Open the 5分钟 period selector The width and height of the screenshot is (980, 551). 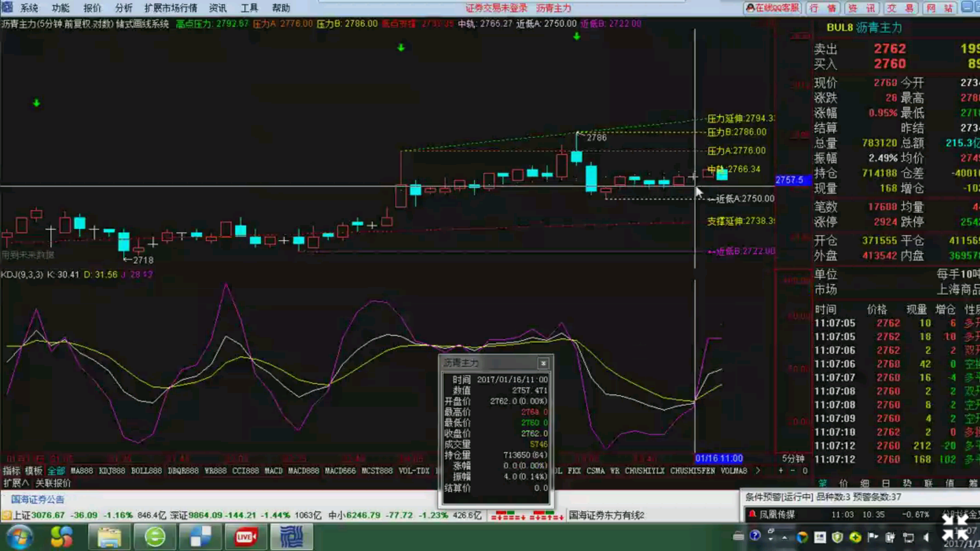tap(793, 458)
